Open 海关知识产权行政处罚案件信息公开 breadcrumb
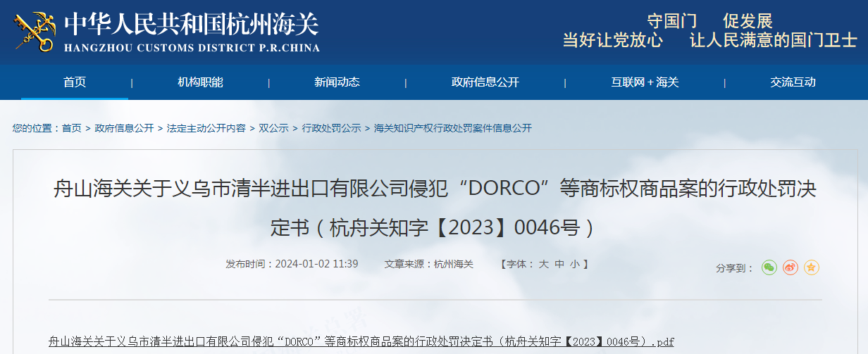Viewport: 868px width, 354px height. click(x=452, y=128)
